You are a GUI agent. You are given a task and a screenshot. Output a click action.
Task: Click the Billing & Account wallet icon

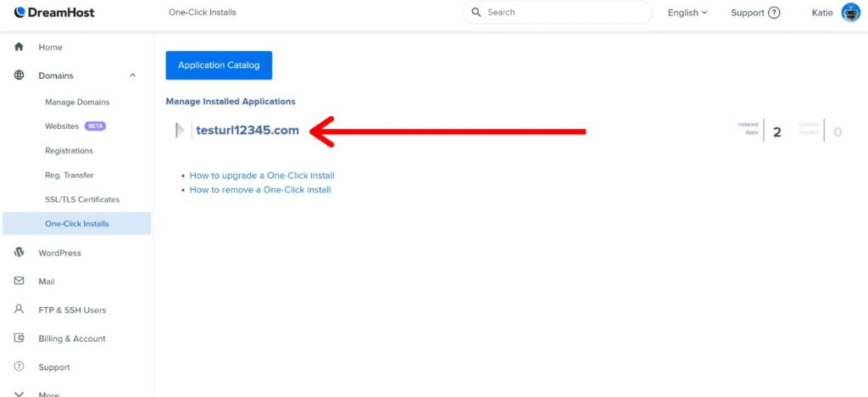(x=19, y=338)
